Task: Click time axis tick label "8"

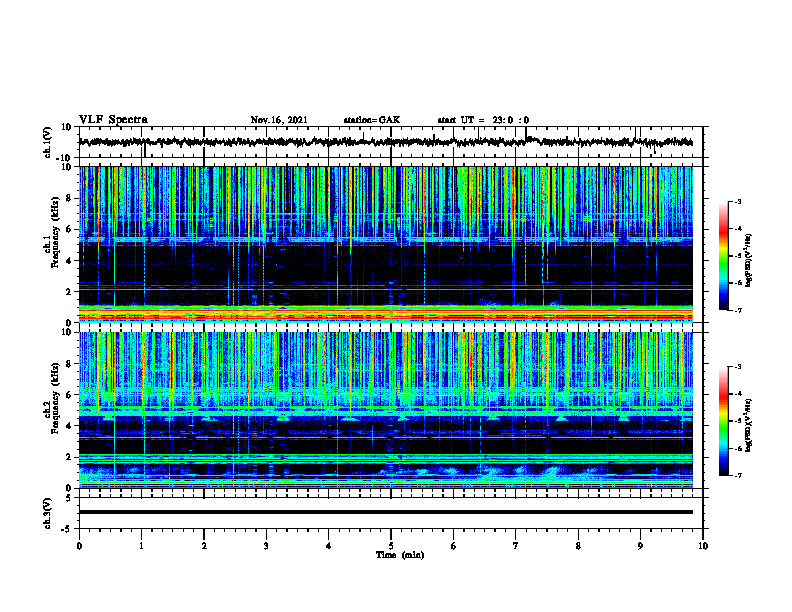Action: 578,546
